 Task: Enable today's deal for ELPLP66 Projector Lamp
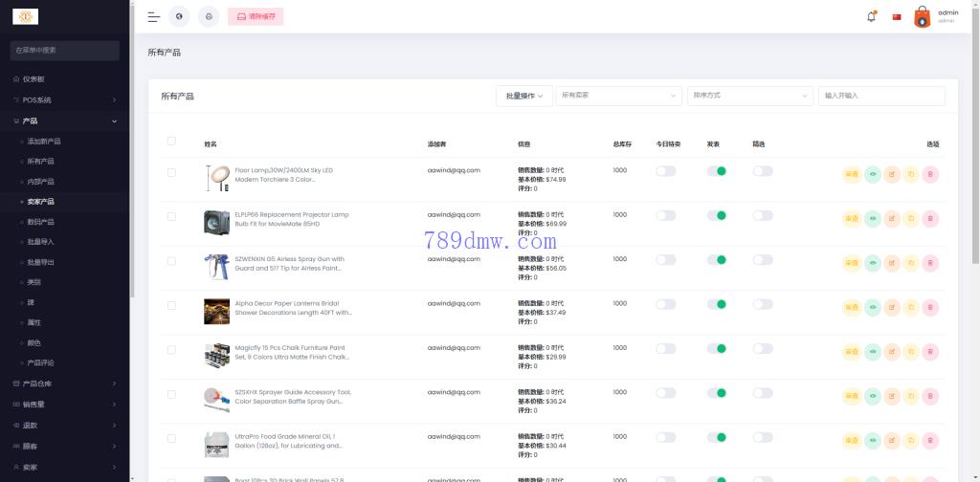(665, 215)
